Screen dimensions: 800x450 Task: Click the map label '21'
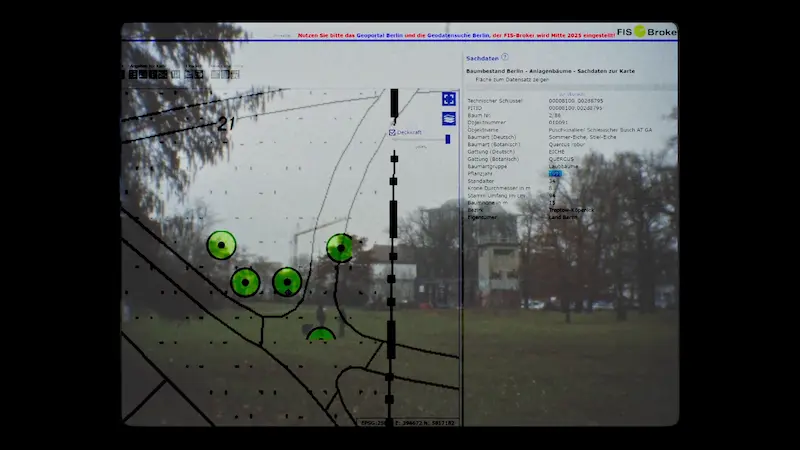point(226,124)
